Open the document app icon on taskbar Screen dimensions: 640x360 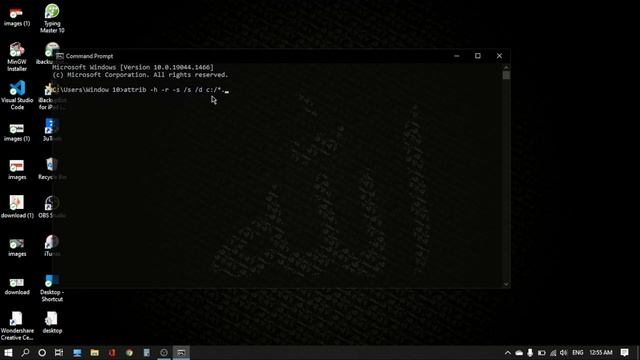[x=147, y=353]
